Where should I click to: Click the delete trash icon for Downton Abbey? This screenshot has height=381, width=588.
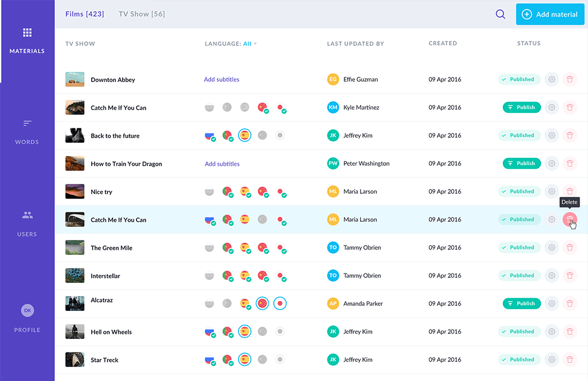pyautogui.click(x=570, y=80)
